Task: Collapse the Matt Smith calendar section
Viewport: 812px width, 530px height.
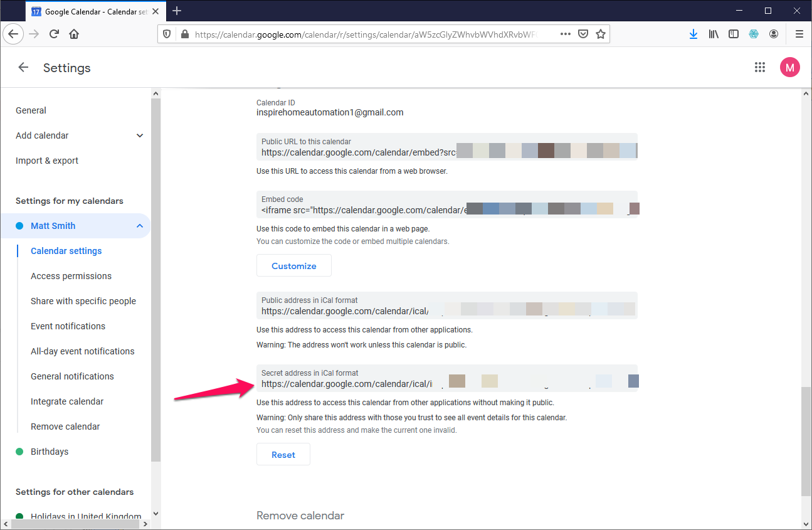Action: 140,226
